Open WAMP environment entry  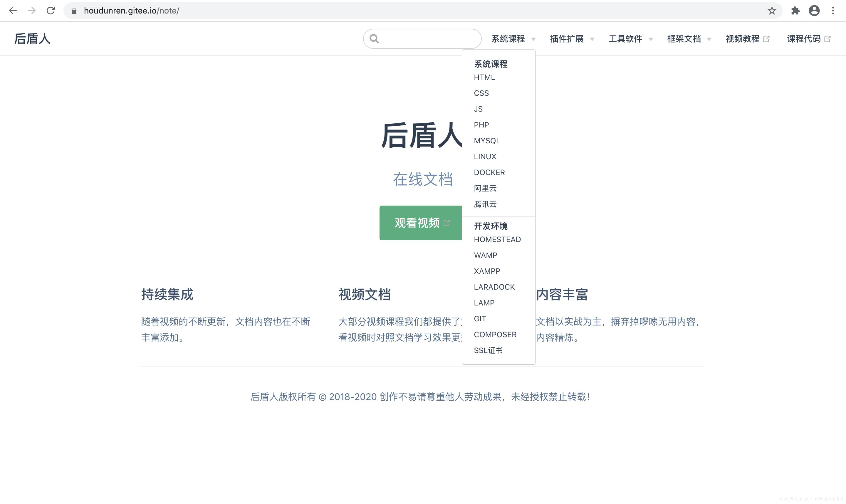pos(485,255)
